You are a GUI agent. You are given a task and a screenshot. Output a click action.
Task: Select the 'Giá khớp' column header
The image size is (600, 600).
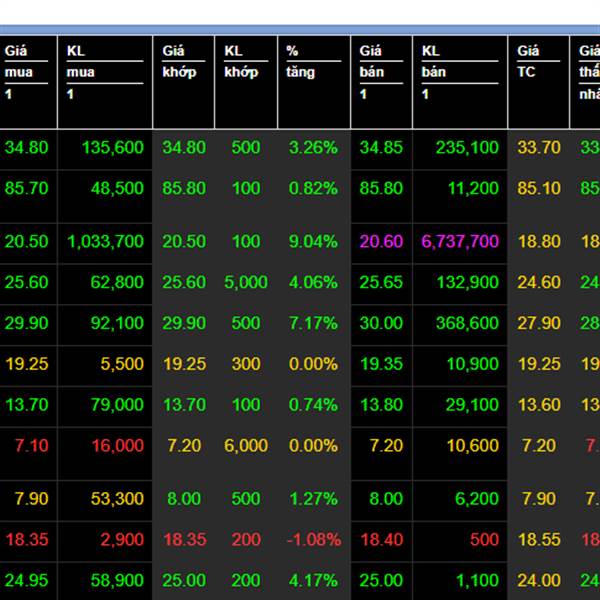[x=183, y=61]
